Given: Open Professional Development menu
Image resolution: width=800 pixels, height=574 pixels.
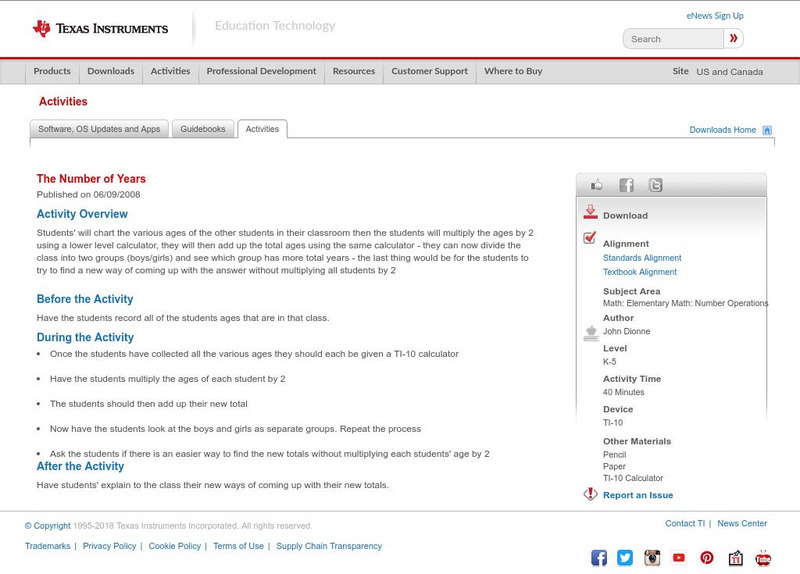Looking at the screenshot, I should (x=261, y=71).
